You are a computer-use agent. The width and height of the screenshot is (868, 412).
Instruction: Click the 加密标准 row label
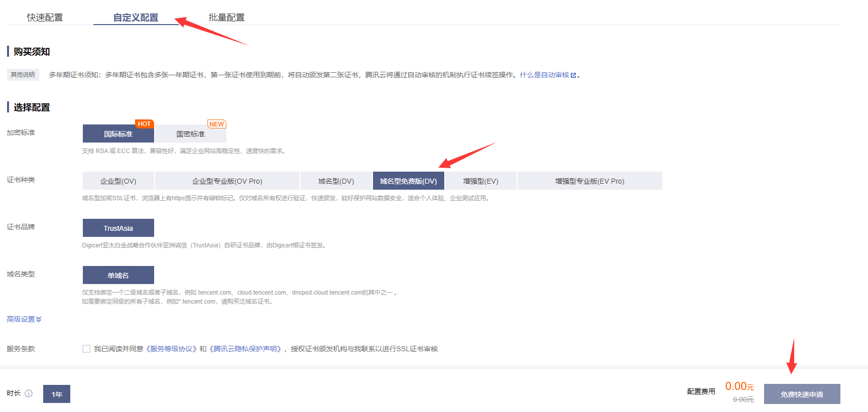[21, 132]
